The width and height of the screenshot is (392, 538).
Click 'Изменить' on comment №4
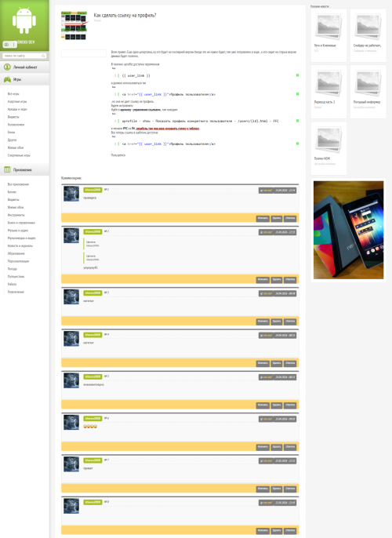click(x=263, y=363)
